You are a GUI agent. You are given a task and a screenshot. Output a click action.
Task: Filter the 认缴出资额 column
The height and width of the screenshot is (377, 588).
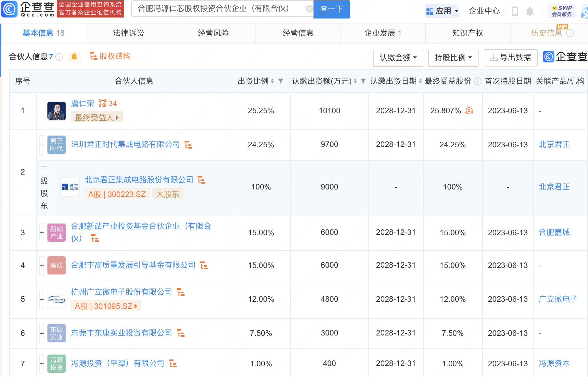click(363, 81)
